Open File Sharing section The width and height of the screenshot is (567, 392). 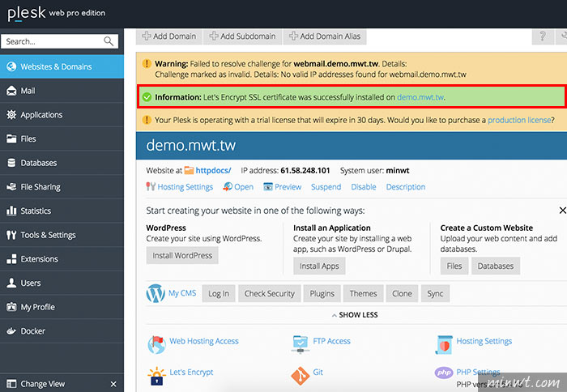click(62, 187)
